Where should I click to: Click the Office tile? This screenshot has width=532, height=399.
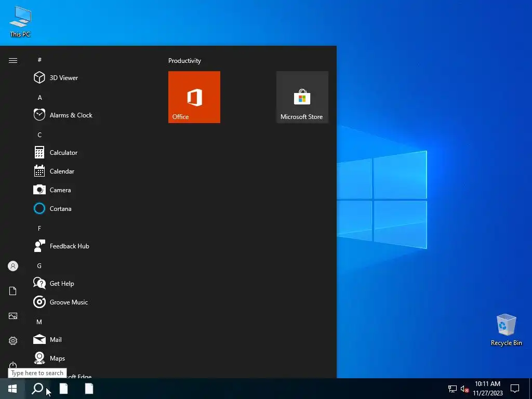(x=194, y=97)
